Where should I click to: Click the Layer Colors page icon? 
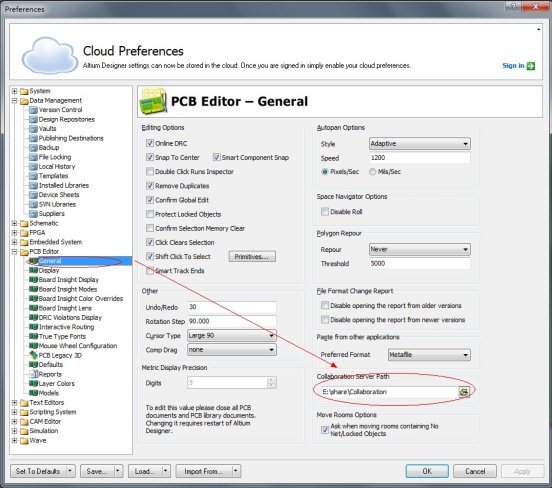click(x=33, y=383)
